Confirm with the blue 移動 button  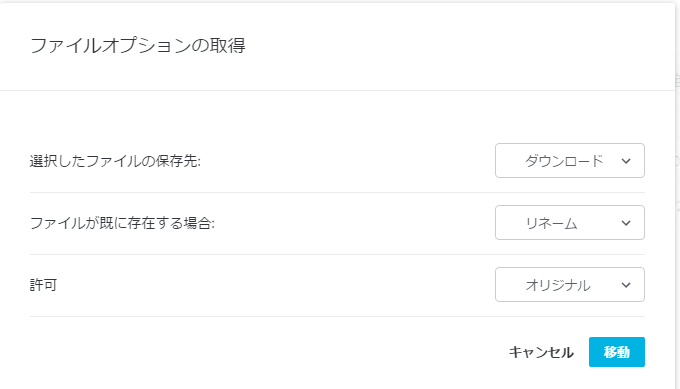(617, 352)
